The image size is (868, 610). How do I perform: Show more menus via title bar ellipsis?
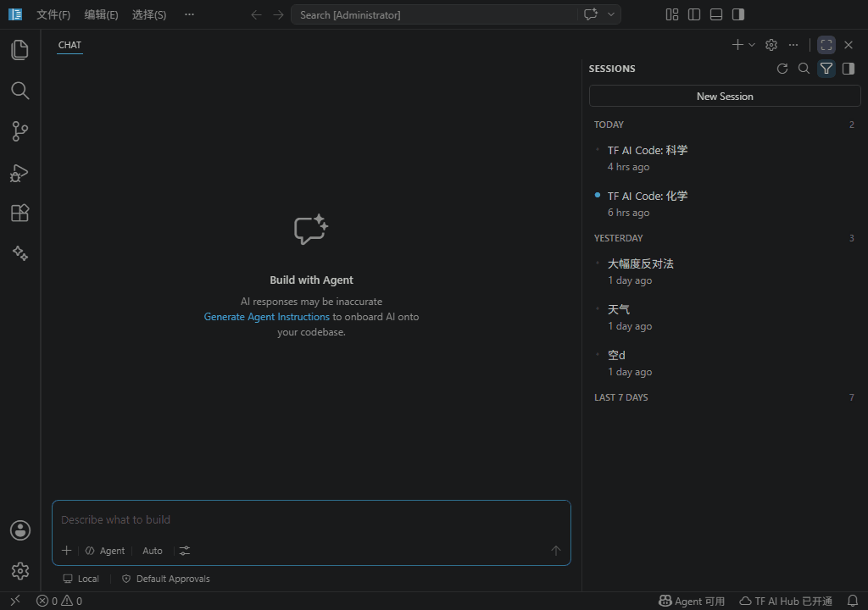pyautogui.click(x=189, y=15)
